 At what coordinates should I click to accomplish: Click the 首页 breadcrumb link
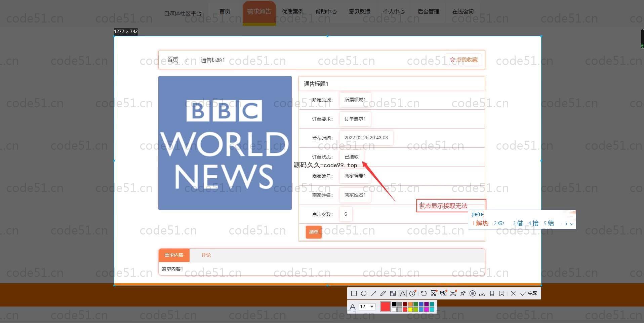(x=172, y=60)
